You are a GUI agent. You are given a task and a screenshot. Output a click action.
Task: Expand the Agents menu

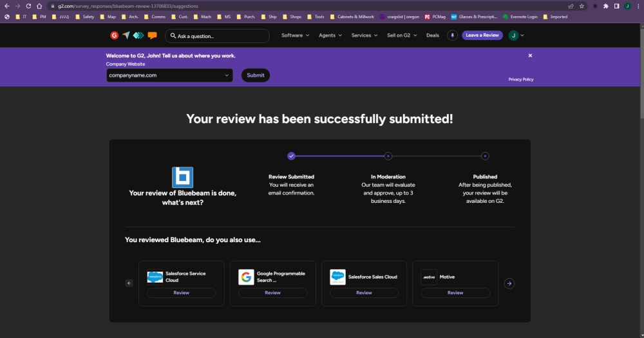point(330,35)
